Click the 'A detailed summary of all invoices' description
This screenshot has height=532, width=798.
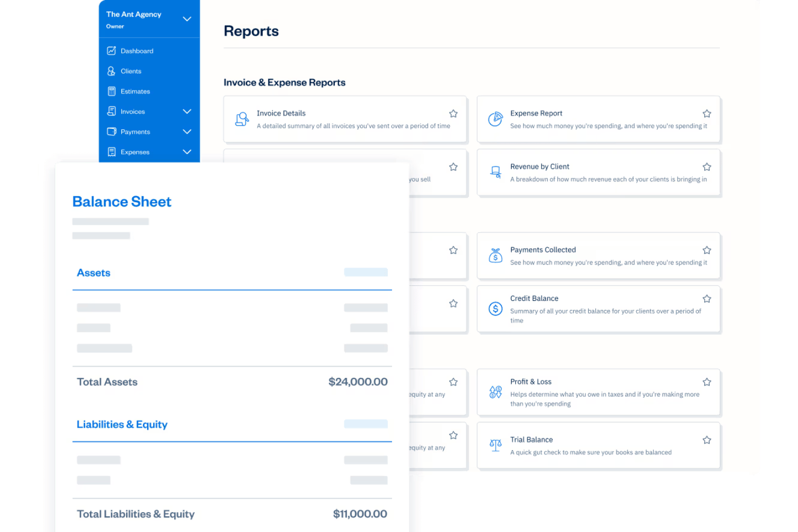(353, 126)
